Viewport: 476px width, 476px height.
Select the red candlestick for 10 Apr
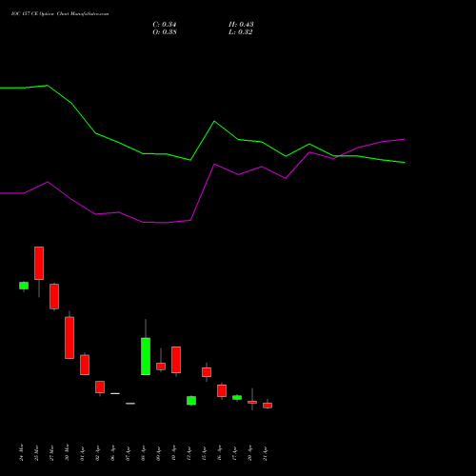tap(176, 360)
